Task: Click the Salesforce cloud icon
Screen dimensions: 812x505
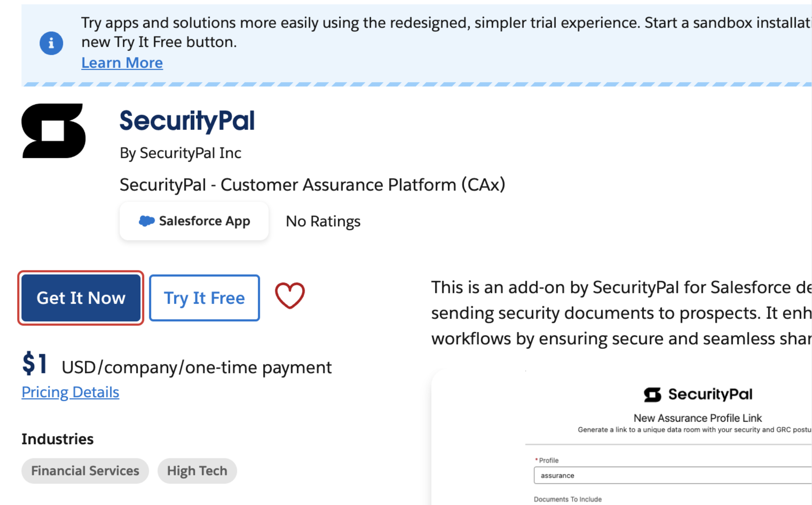Action: 147,221
